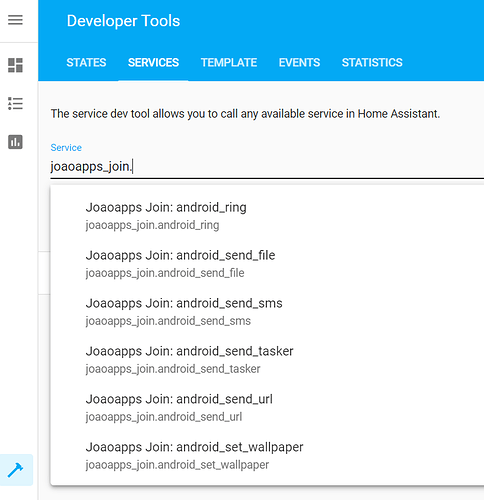Click the service dev tool description text
The image size is (484, 500).
click(245, 114)
